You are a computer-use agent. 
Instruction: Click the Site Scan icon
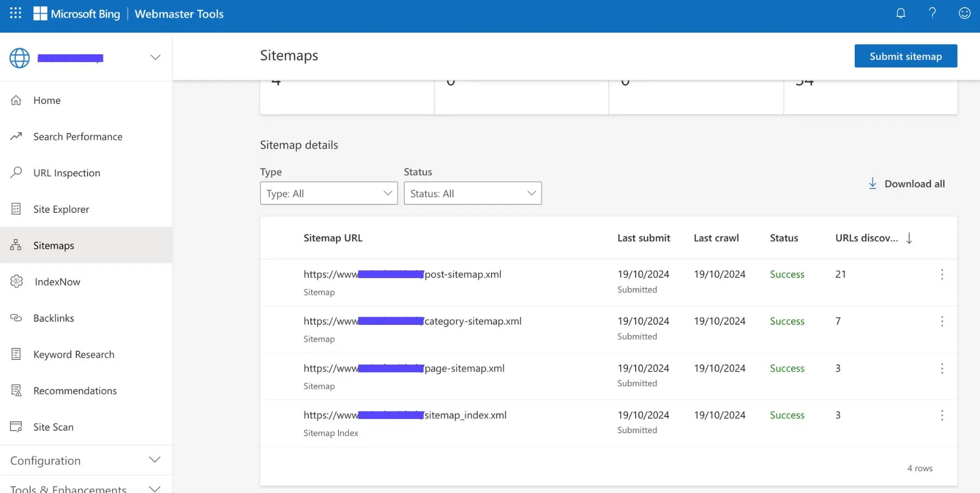coord(16,427)
